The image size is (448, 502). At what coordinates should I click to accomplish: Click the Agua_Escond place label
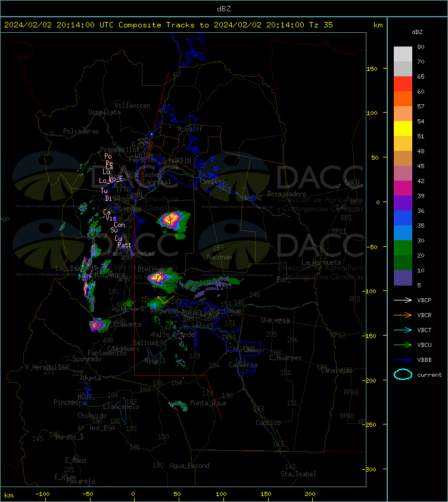pyautogui.click(x=189, y=466)
